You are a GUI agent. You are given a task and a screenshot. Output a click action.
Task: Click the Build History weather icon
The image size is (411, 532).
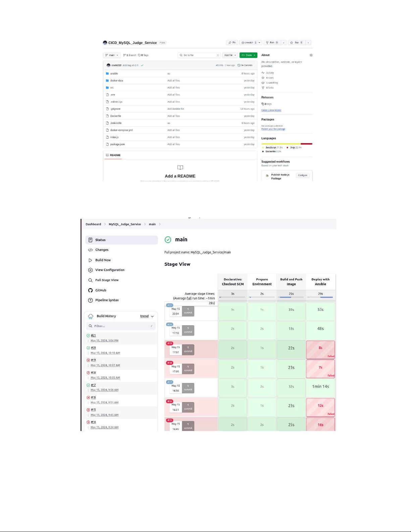click(91, 316)
